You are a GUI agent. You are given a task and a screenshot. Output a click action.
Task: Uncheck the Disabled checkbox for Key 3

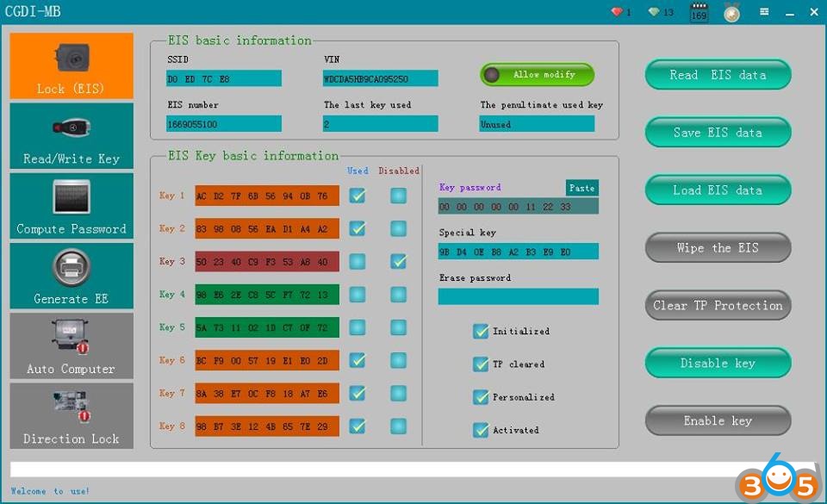pyautogui.click(x=398, y=261)
